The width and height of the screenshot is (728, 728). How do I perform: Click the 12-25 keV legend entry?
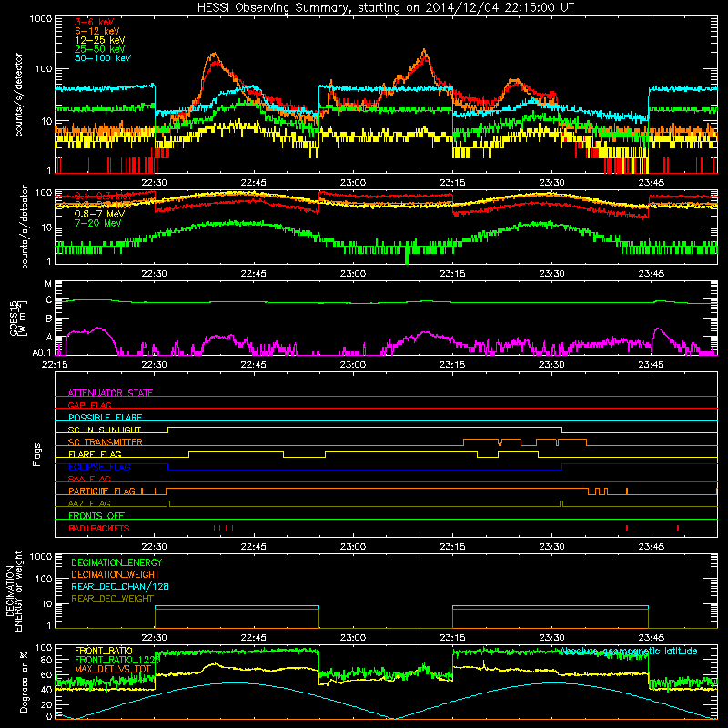[x=100, y=40]
